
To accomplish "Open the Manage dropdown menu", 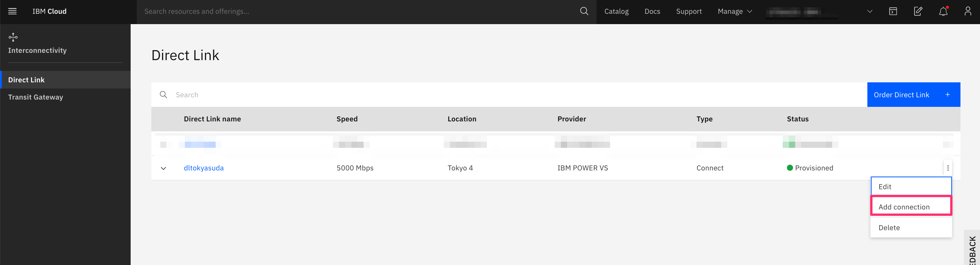I will coord(735,11).
